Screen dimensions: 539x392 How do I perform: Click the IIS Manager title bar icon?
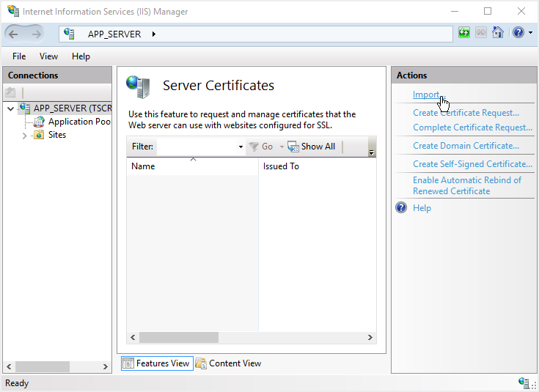(x=13, y=11)
